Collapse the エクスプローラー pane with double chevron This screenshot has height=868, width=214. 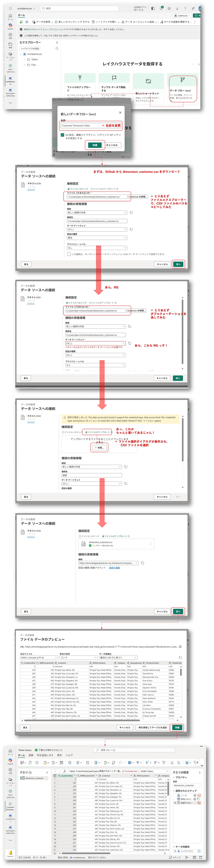point(57,42)
